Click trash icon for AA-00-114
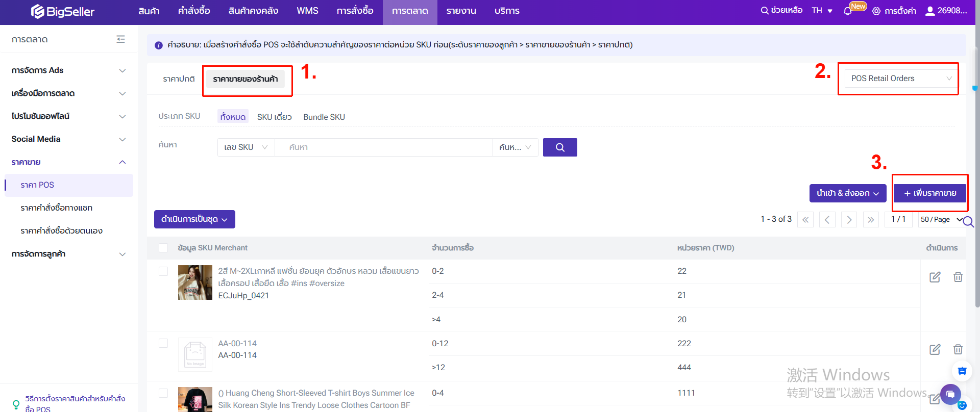Viewport: 980px width, 412px height. [x=958, y=349]
